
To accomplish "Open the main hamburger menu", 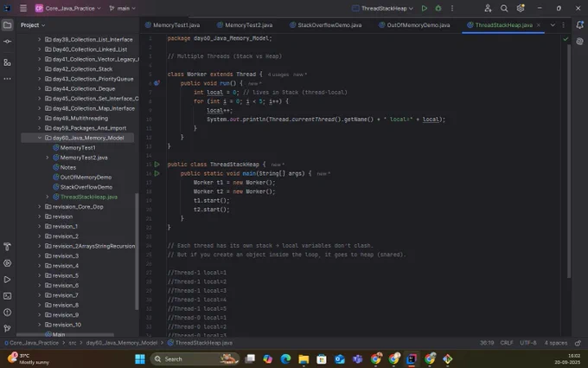I will 23,8.
